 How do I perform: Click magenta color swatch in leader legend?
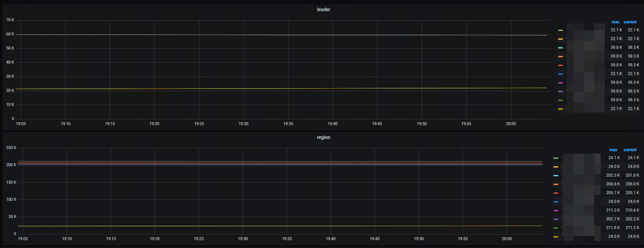coord(560,83)
